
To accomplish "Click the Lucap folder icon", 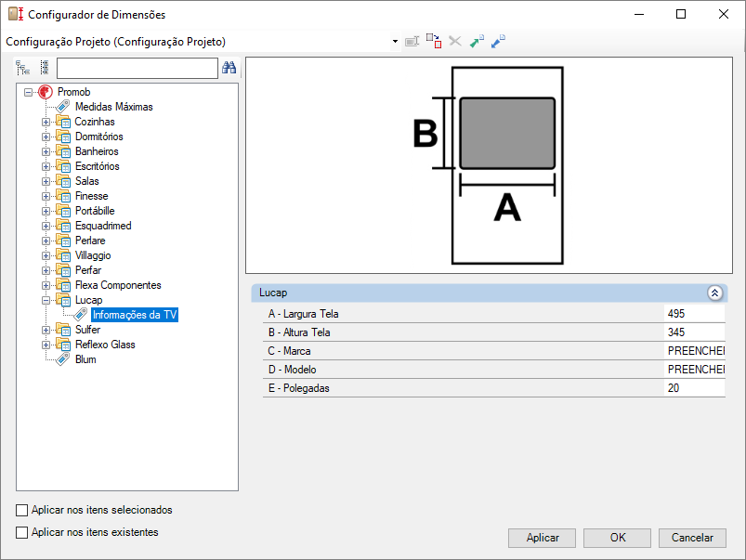I will point(63,300).
